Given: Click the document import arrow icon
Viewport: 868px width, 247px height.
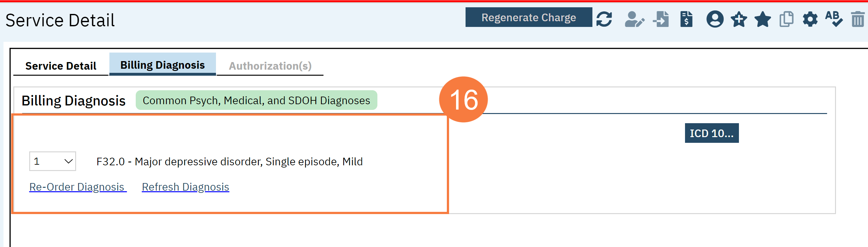Looking at the screenshot, I should click(x=661, y=19).
